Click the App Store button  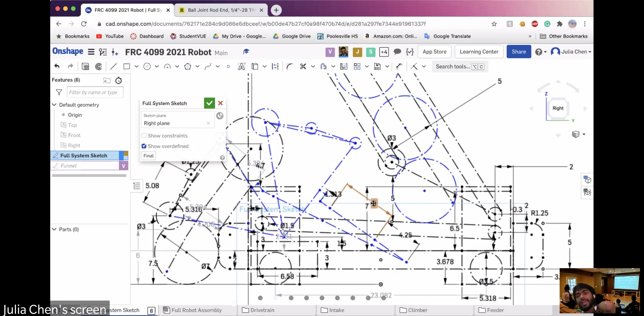point(435,52)
